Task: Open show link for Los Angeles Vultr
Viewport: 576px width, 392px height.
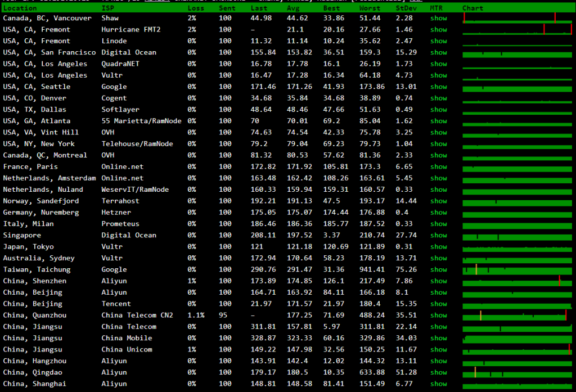Action: (x=439, y=75)
